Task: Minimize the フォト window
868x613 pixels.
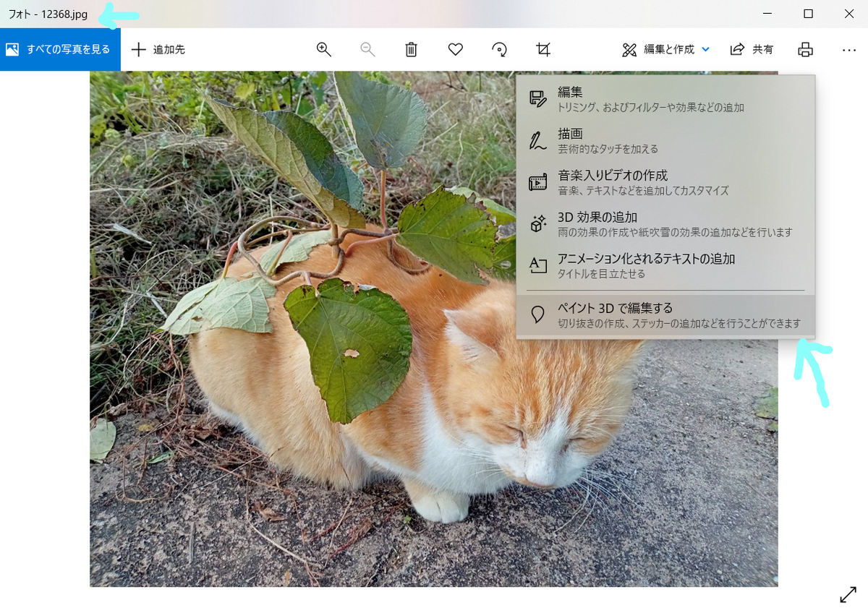Action: [x=768, y=14]
